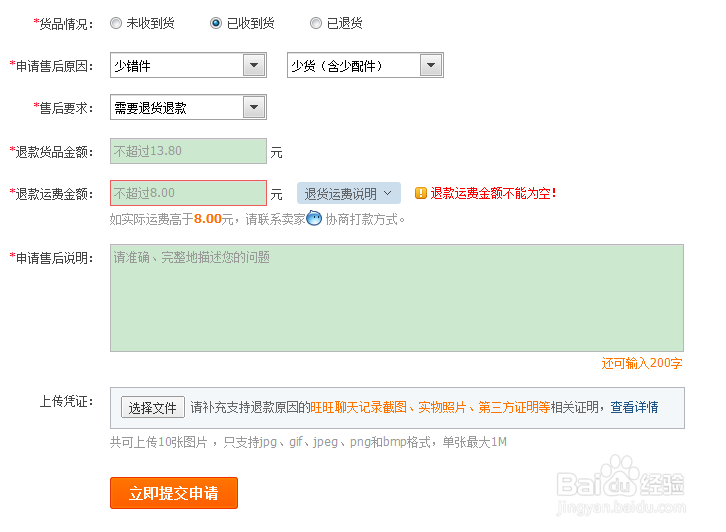Click the 退款运费金额不能为空 error message
Viewport: 726px width, 532px height.
pyautogui.click(x=494, y=193)
